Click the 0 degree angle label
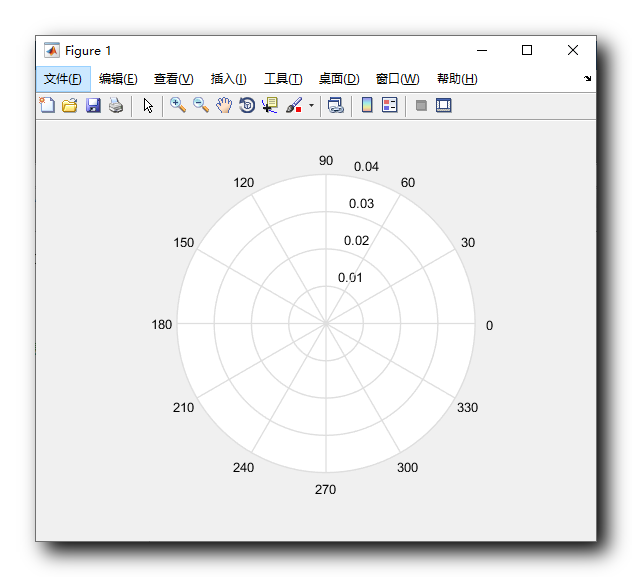 coord(489,325)
